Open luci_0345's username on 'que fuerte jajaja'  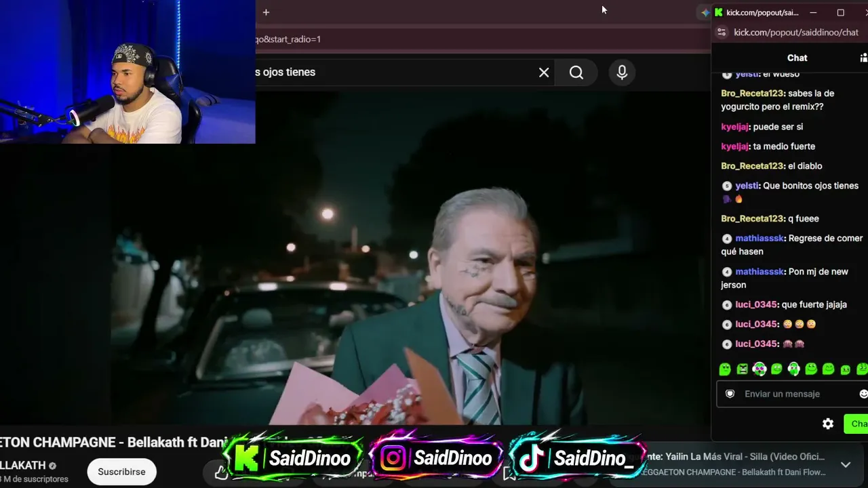755,305
